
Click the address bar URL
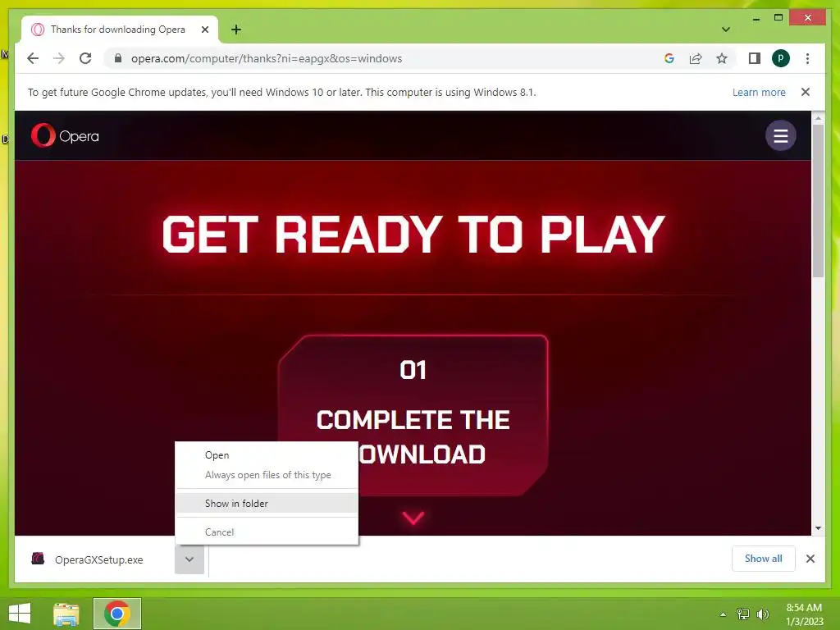(267, 58)
